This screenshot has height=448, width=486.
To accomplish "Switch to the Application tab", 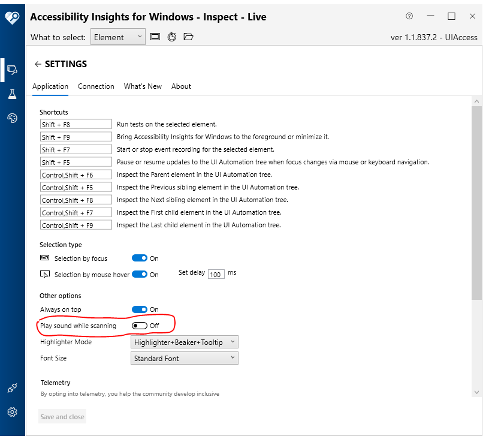I will [x=50, y=86].
